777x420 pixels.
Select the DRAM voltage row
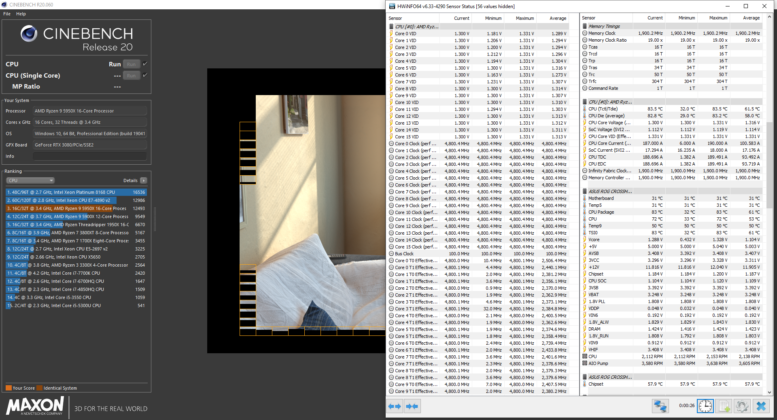click(672, 329)
